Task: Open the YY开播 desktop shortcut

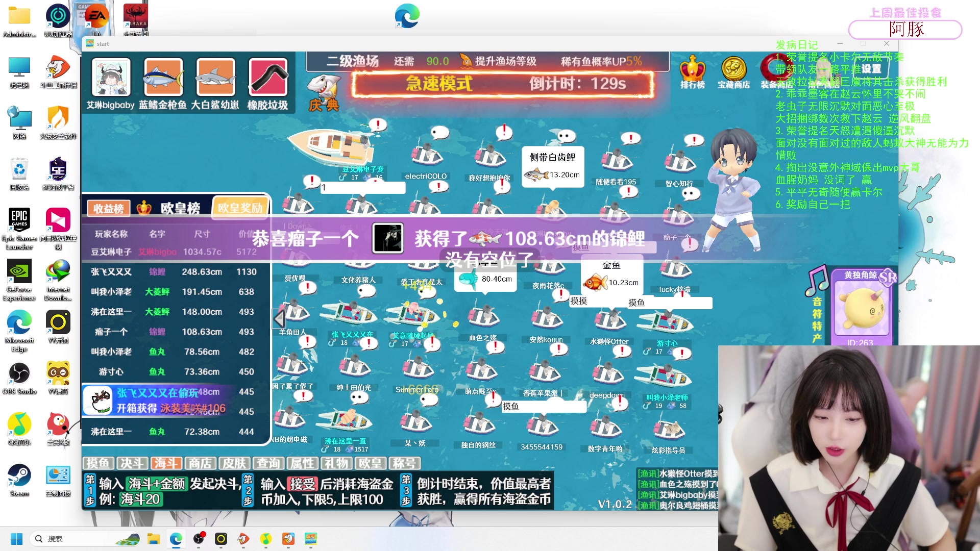Action: [x=58, y=327]
